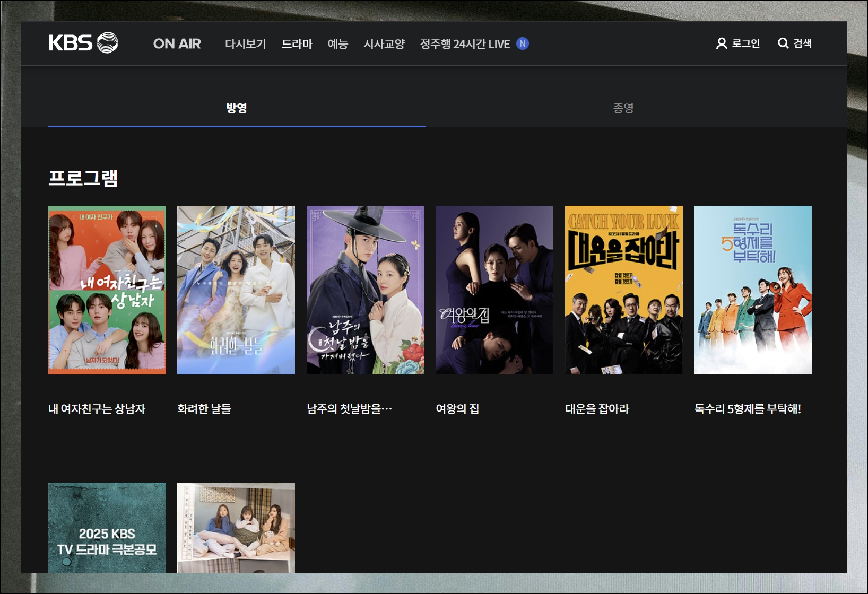
Task: Open 독수리 5형제를 부탁해! poster
Action: click(753, 290)
